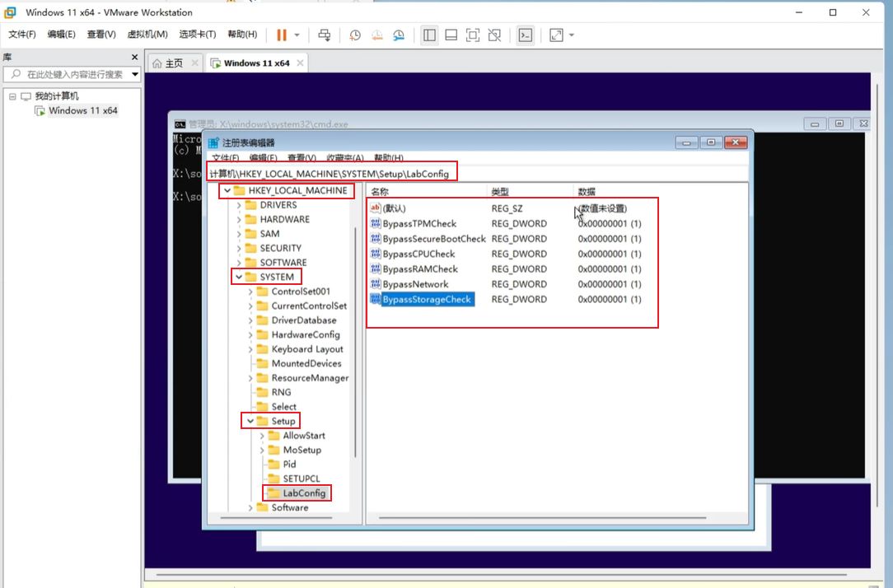Toggle the thumbnail bar view icon

click(451, 35)
